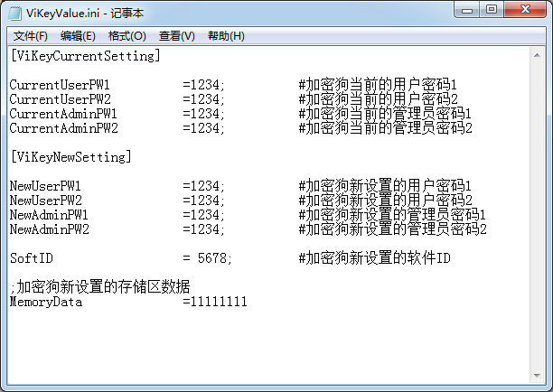The height and width of the screenshot is (392, 553).
Task: Open the 文件(F) menu
Action: (x=31, y=36)
